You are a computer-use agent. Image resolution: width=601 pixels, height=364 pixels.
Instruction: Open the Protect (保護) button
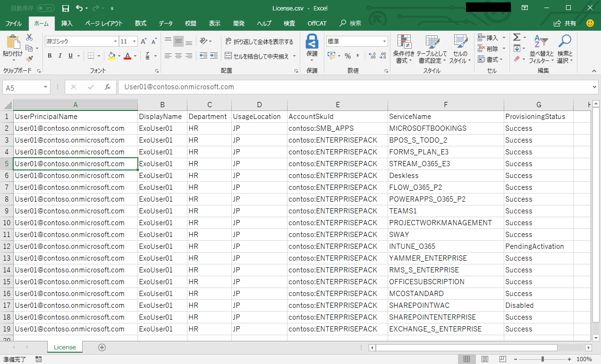pyautogui.click(x=312, y=48)
